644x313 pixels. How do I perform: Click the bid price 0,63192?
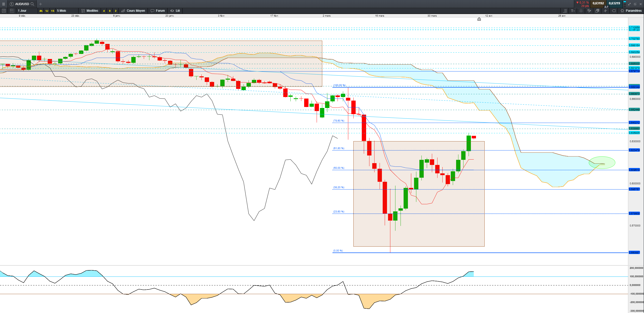[x=598, y=3]
